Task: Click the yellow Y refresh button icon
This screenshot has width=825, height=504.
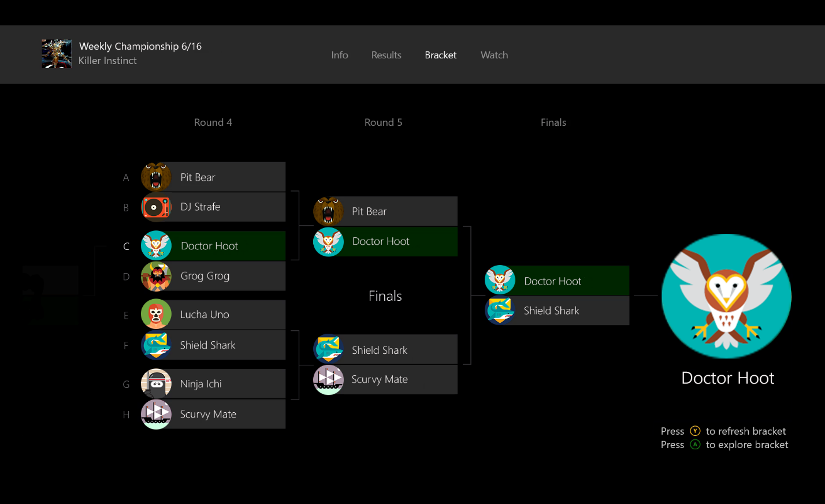Action: click(x=695, y=431)
